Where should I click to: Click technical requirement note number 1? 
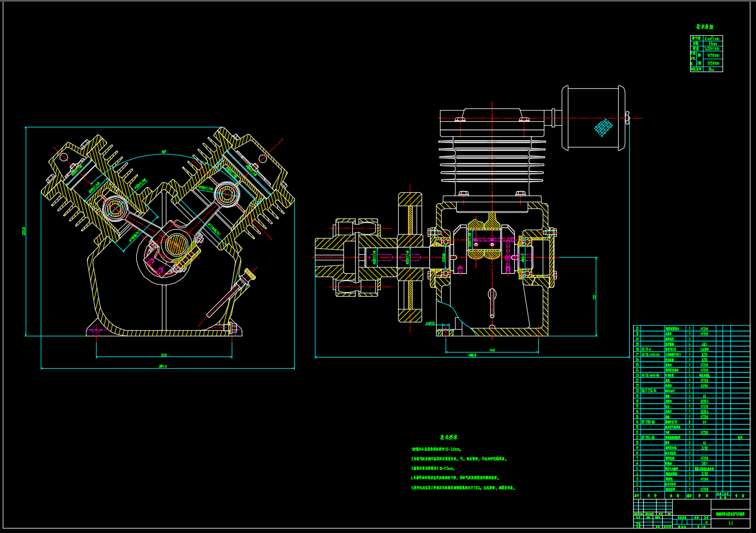pos(436,449)
